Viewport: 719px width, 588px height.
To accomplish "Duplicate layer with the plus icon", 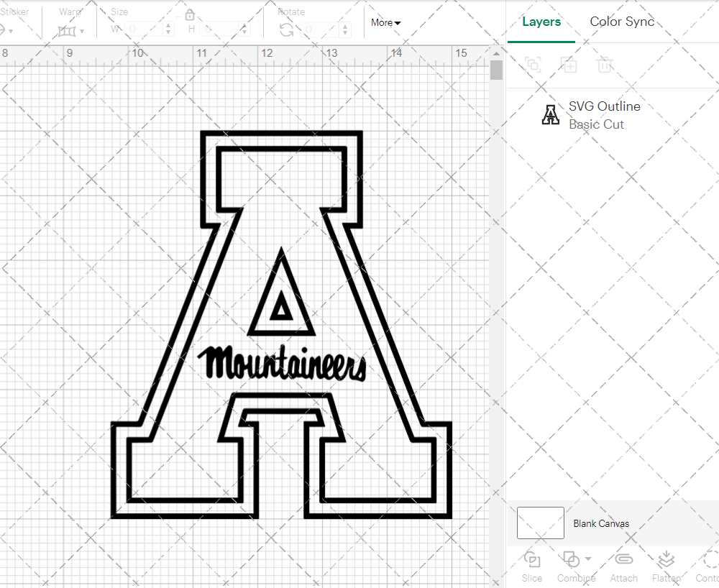I will click(569, 65).
